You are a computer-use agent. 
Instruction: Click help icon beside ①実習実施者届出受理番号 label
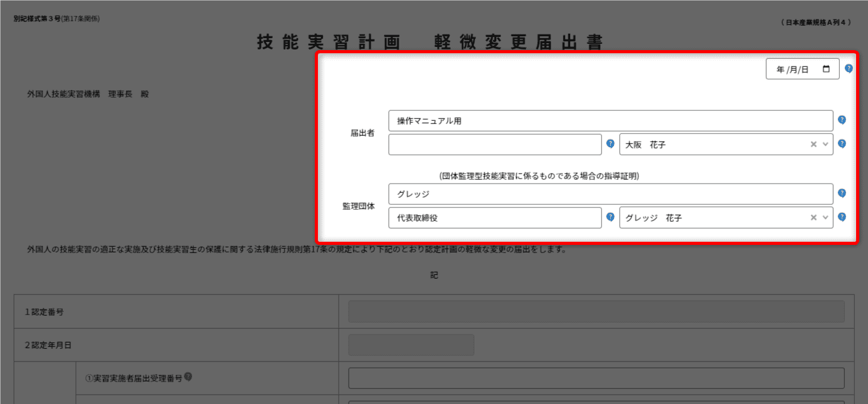point(188,377)
